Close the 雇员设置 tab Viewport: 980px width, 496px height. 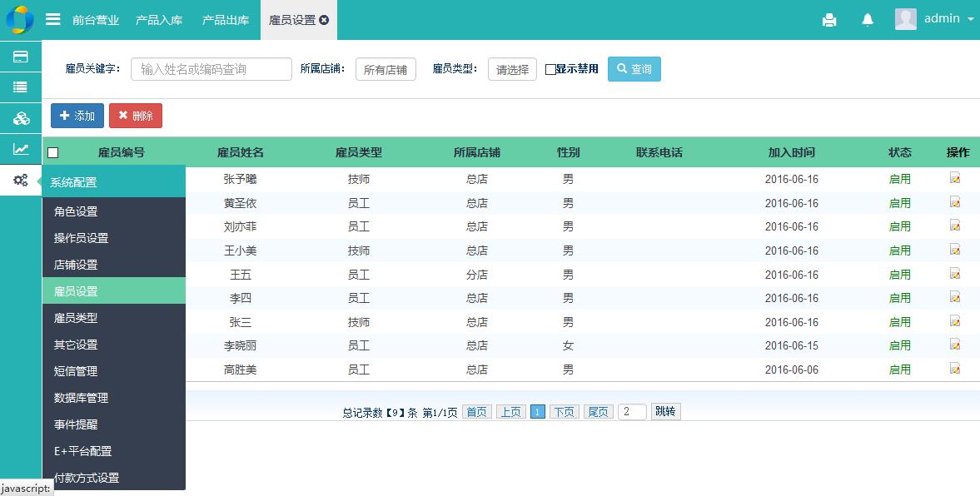point(324,20)
